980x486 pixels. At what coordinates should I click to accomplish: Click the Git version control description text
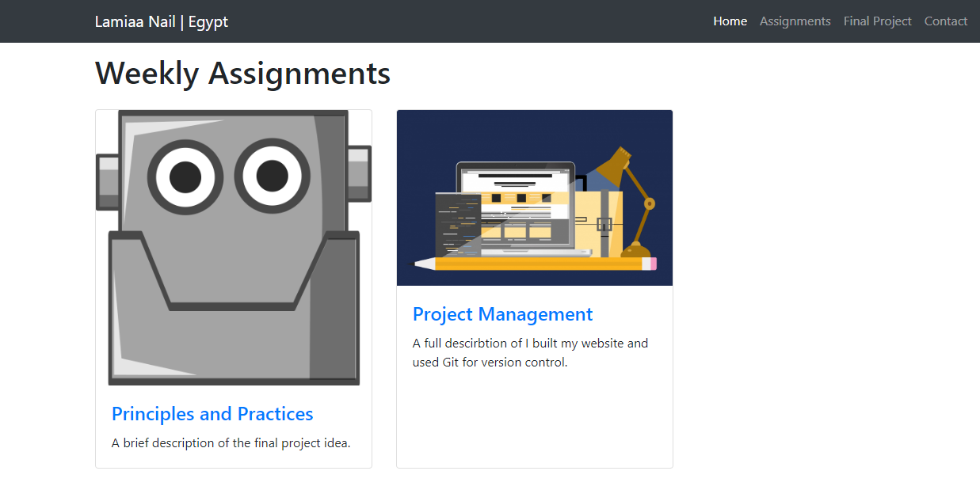pyautogui.click(x=530, y=353)
